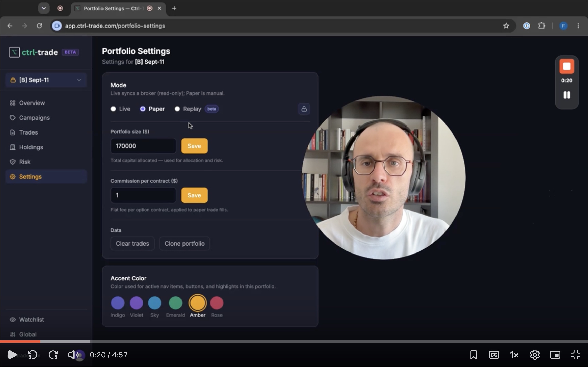The width and height of the screenshot is (588, 367).
Task: Open the Campaigns page
Action: point(46,118)
